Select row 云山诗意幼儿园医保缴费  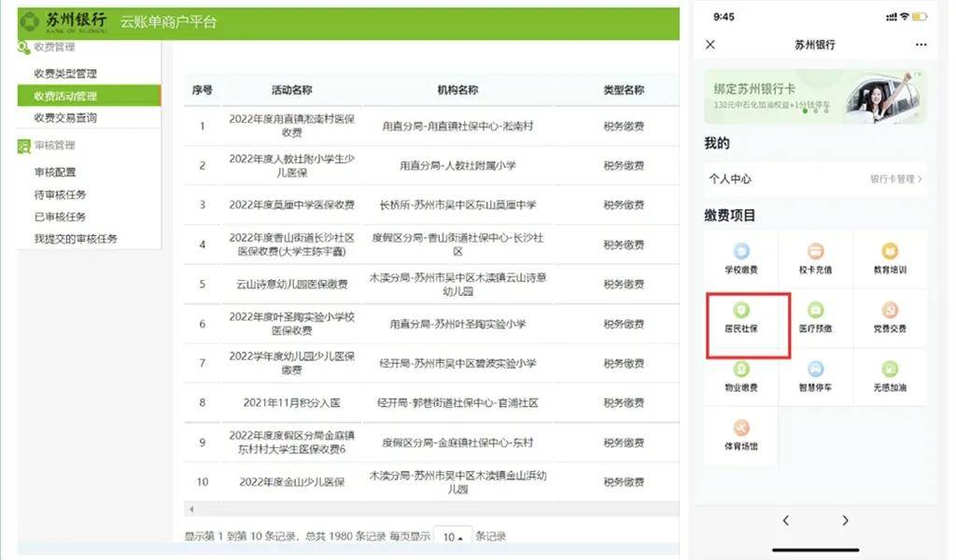(431, 284)
